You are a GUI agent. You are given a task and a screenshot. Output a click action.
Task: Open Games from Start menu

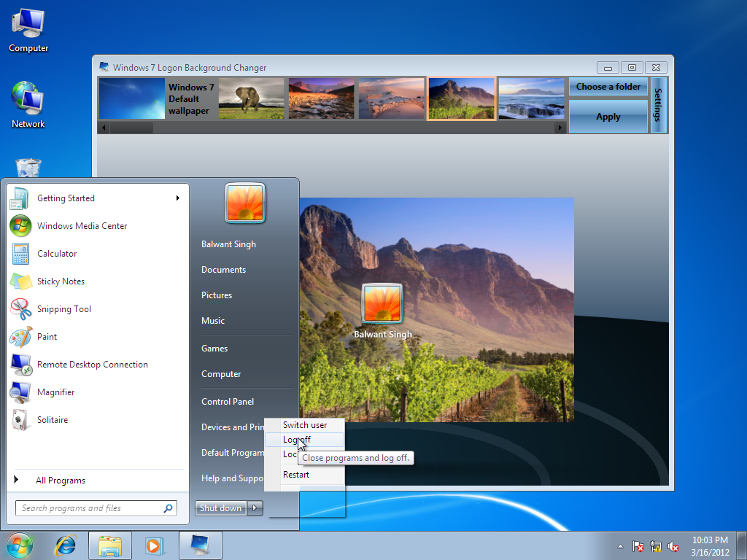214,349
